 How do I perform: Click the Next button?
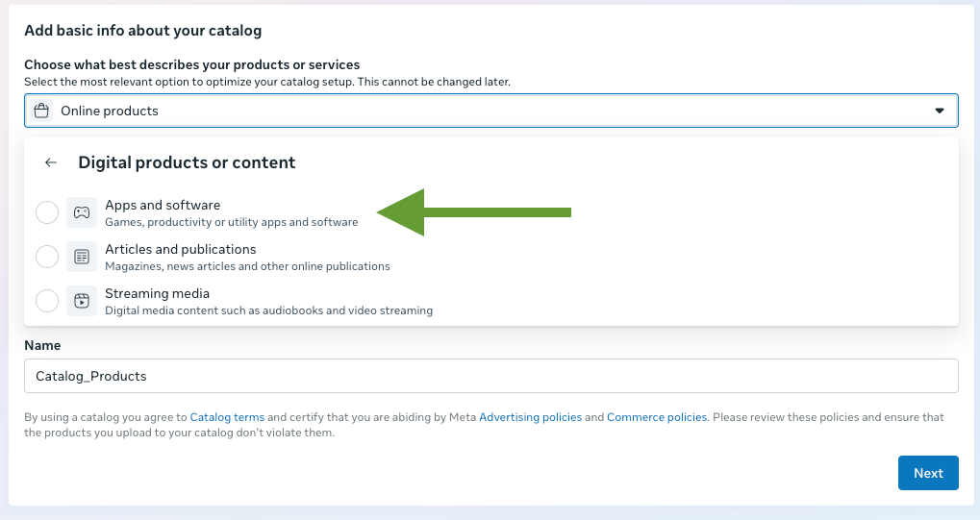point(928,473)
